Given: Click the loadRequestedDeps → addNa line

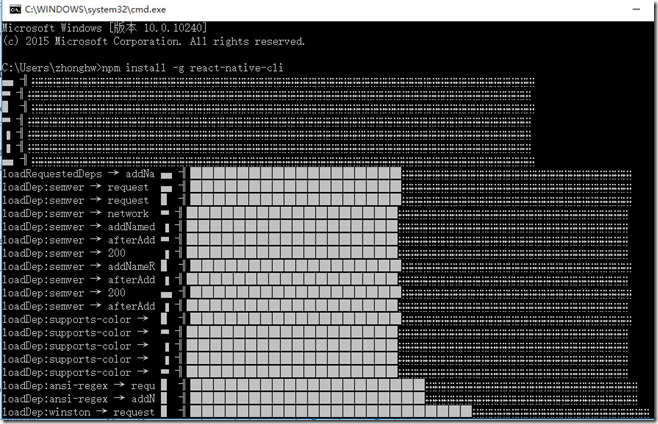Looking at the screenshot, I should [78, 174].
